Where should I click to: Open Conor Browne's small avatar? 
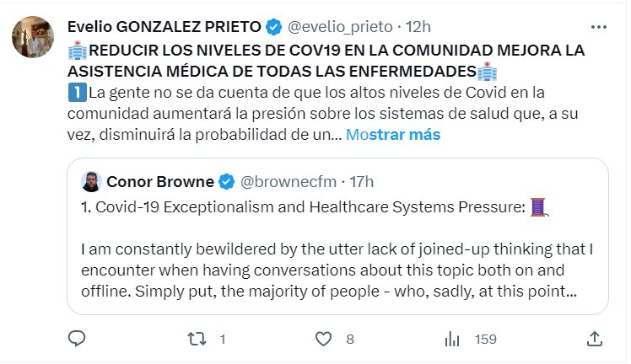tap(92, 181)
